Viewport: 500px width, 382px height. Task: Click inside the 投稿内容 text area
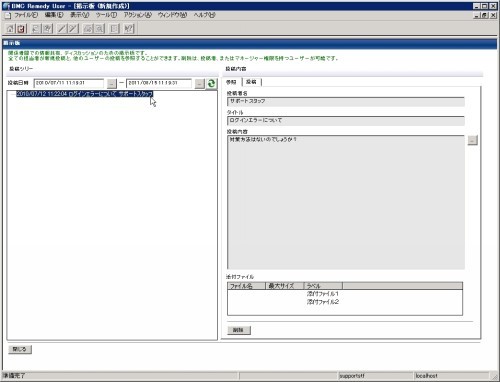coord(346,202)
